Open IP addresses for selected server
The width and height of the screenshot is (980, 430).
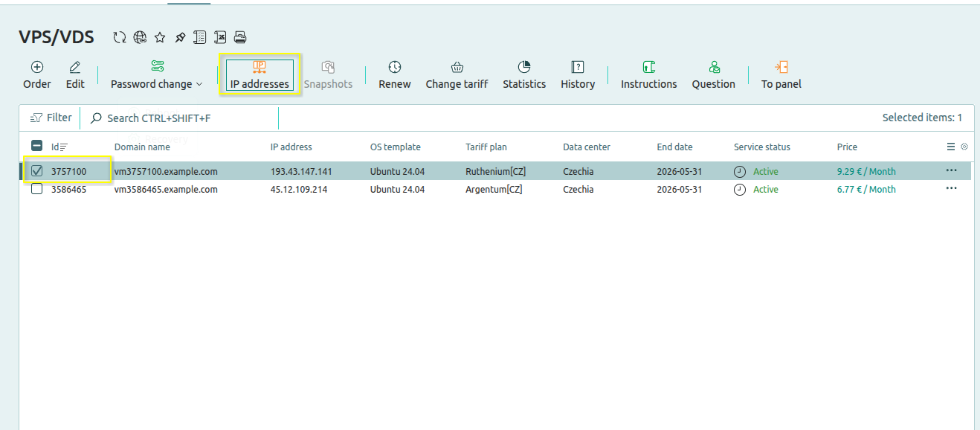(259, 75)
